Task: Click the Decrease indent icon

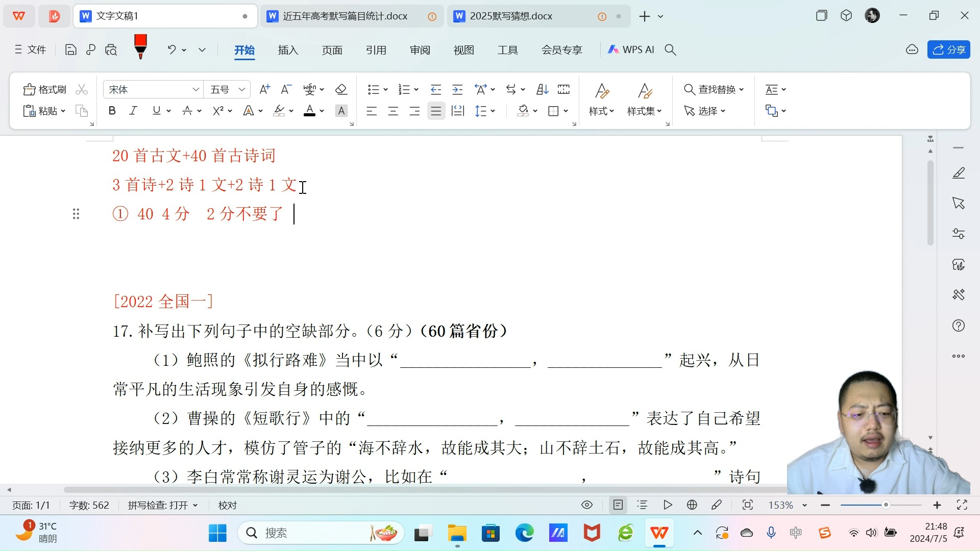Action: [x=435, y=89]
